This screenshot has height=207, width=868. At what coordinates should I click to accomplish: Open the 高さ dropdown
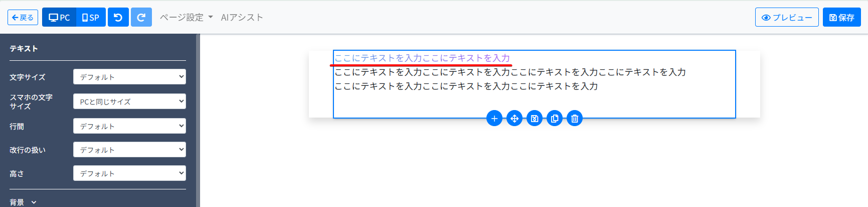tap(129, 173)
